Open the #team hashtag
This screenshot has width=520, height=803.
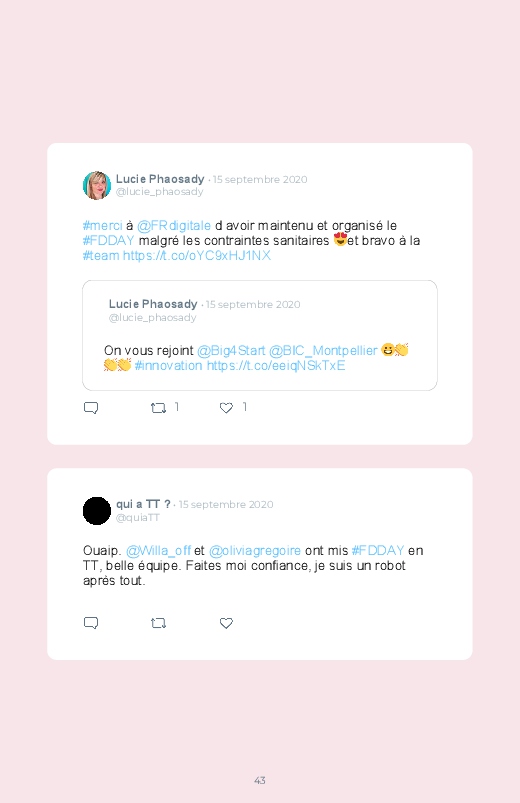point(101,255)
